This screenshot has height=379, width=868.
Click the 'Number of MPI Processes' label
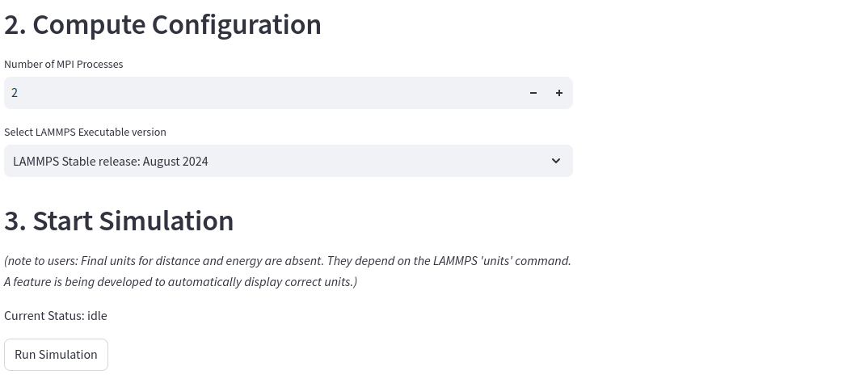coord(64,64)
